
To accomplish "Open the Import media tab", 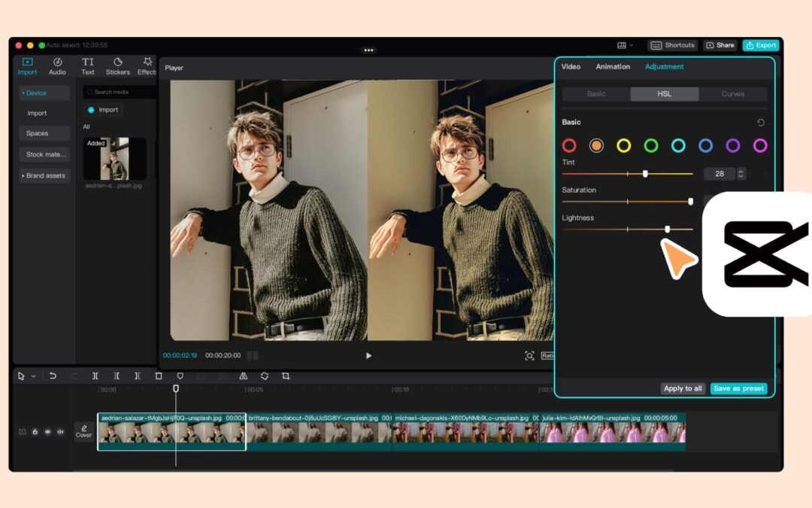I will [27, 67].
